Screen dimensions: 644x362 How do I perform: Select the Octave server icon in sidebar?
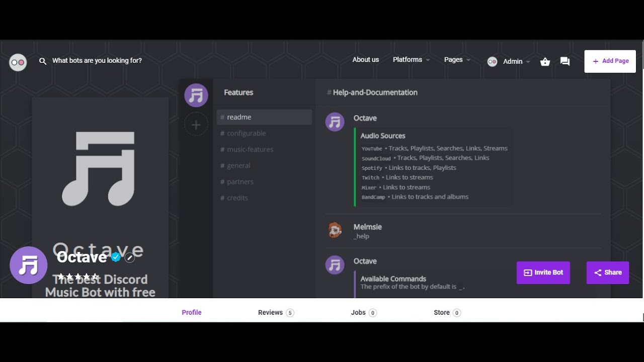click(x=196, y=95)
